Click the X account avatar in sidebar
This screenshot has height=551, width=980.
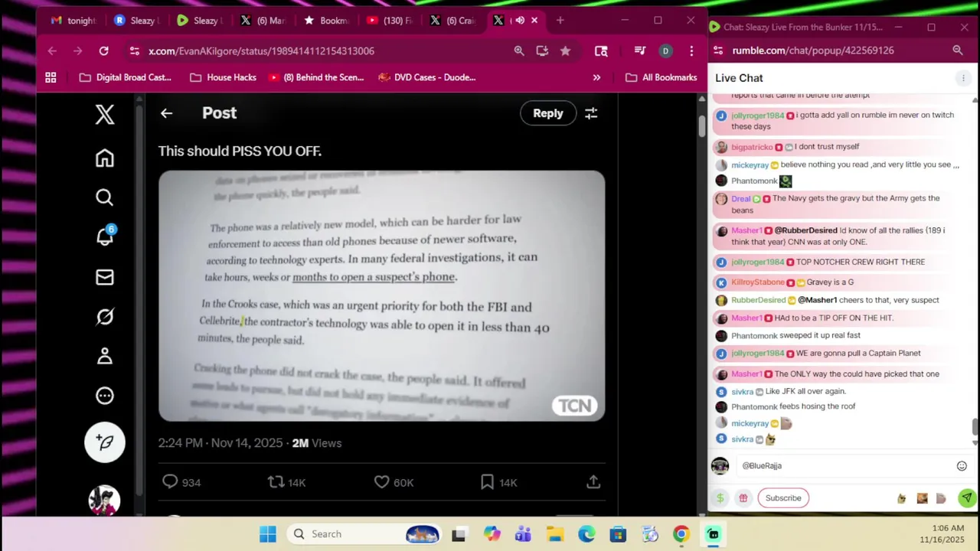pos(105,500)
